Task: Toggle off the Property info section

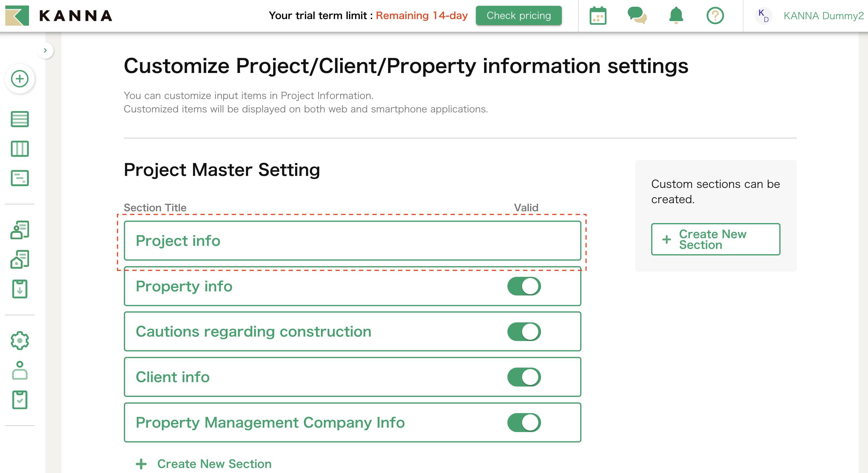Action: click(524, 287)
